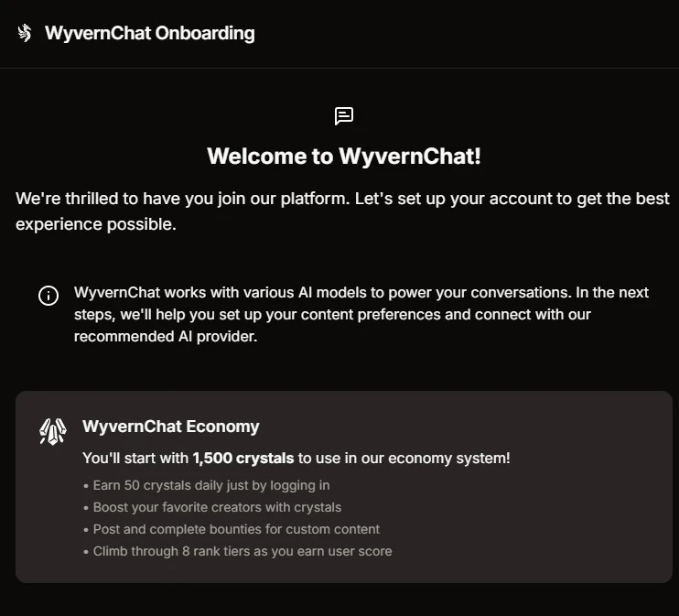The height and width of the screenshot is (616, 679).
Task: Click the WyvernChat dragon logo icon
Action: (25, 34)
